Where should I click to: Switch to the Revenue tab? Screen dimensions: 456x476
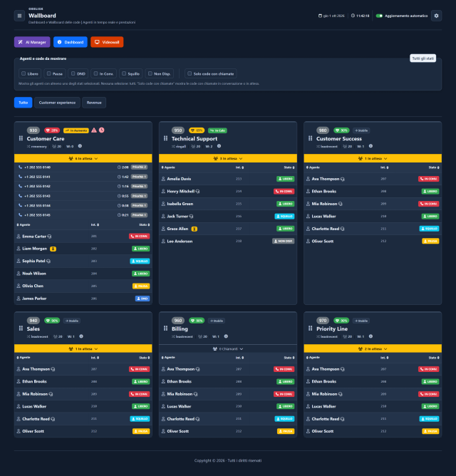tap(94, 103)
